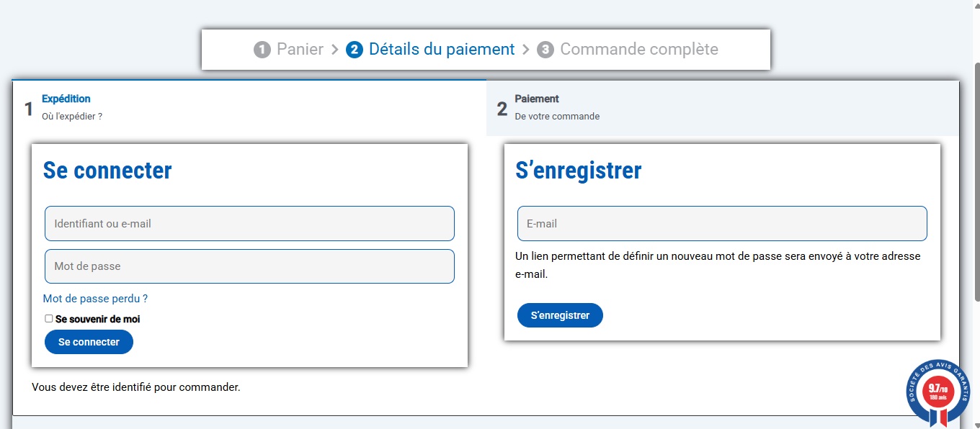Click the Commande complète breadcrumb step
The width and height of the screenshot is (980, 429).
point(638,50)
